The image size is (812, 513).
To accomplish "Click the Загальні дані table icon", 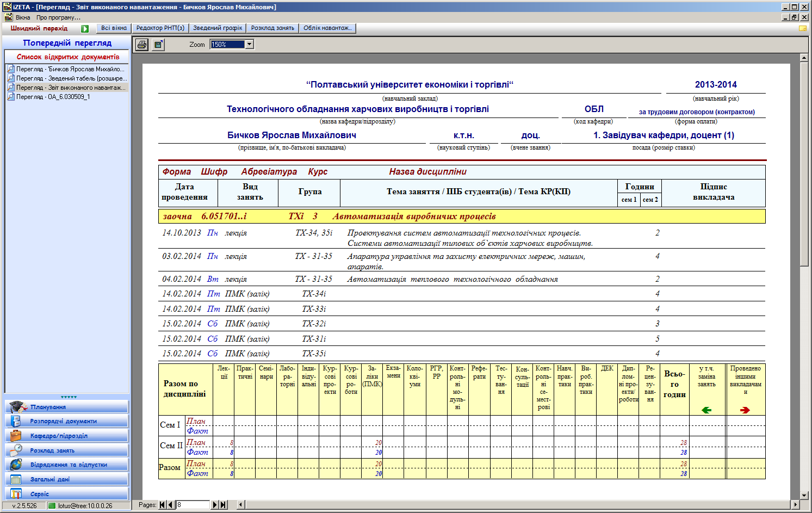I will pos(16,479).
